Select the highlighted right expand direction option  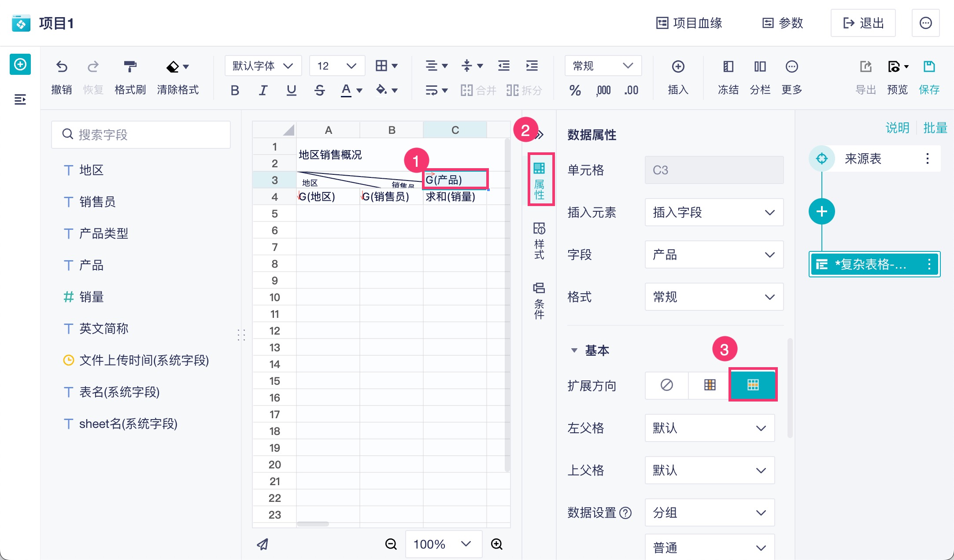tap(753, 385)
